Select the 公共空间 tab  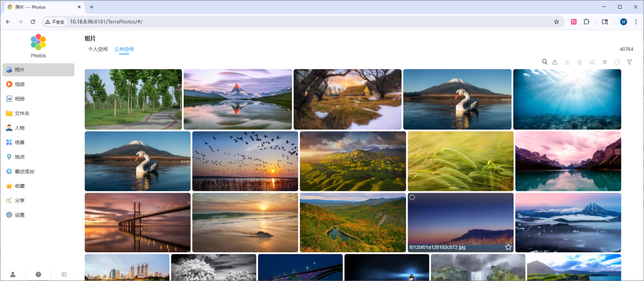click(x=124, y=49)
